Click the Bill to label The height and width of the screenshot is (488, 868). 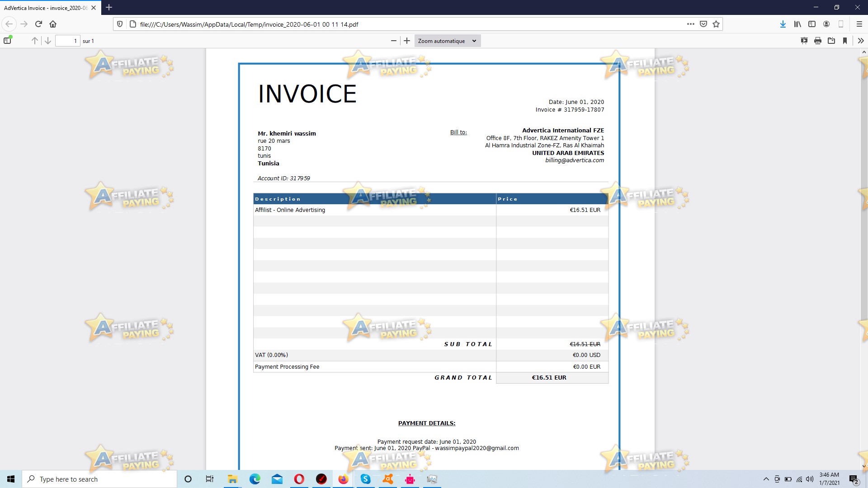pos(458,132)
